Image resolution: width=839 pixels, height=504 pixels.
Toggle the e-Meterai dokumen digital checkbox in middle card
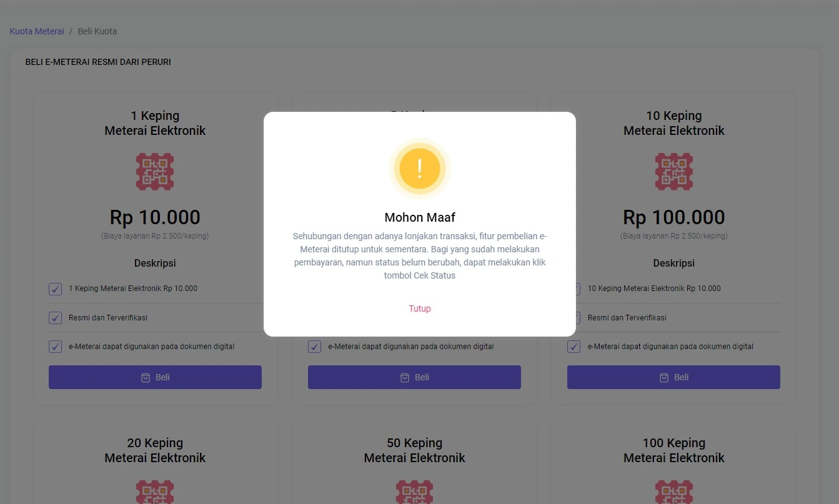315,347
